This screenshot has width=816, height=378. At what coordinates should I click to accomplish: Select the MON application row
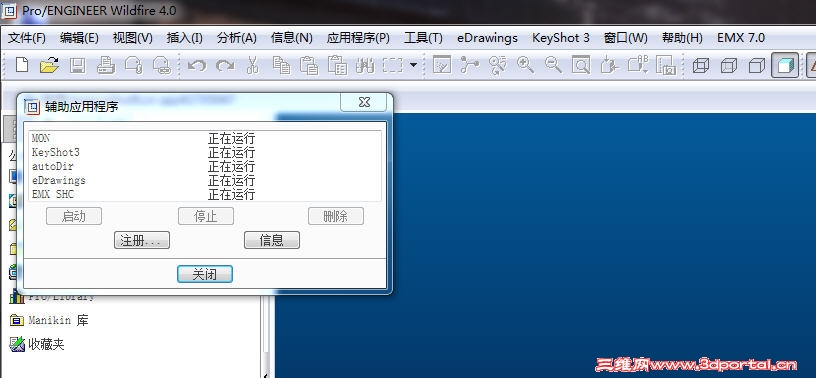(205, 138)
